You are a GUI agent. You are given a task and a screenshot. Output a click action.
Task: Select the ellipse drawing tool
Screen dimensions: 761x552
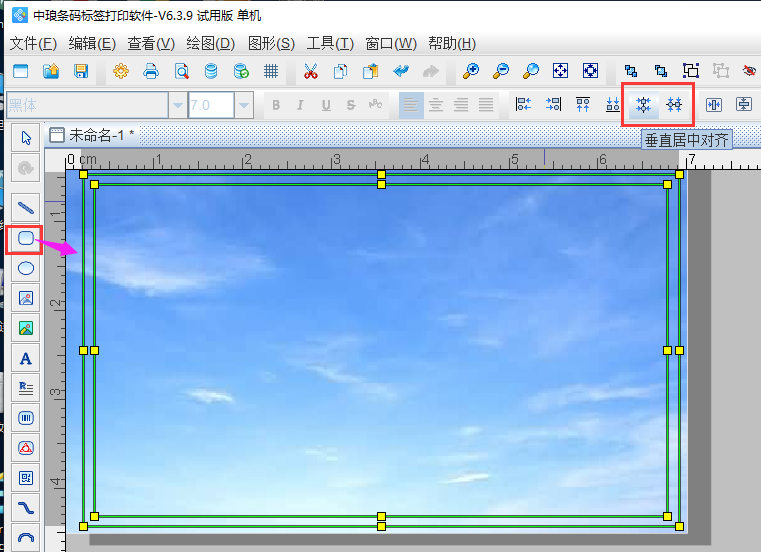[x=26, y=268]
